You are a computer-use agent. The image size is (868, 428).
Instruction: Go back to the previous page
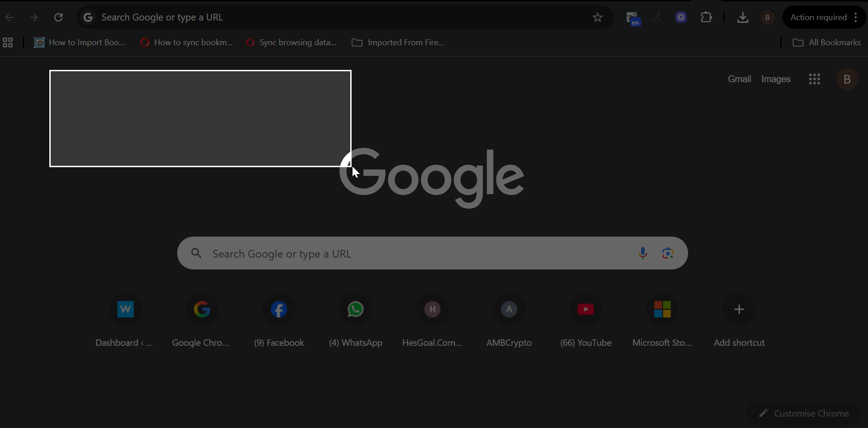tap(9, 17)
